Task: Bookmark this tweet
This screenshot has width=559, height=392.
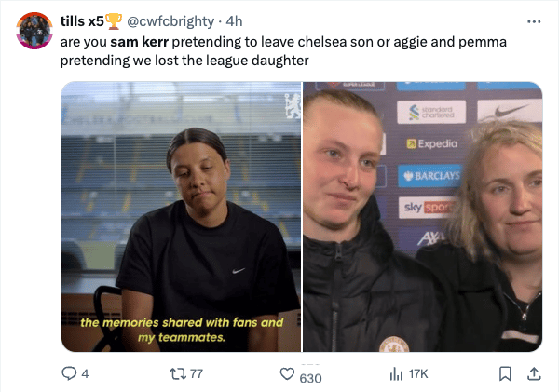Action: 506,373
